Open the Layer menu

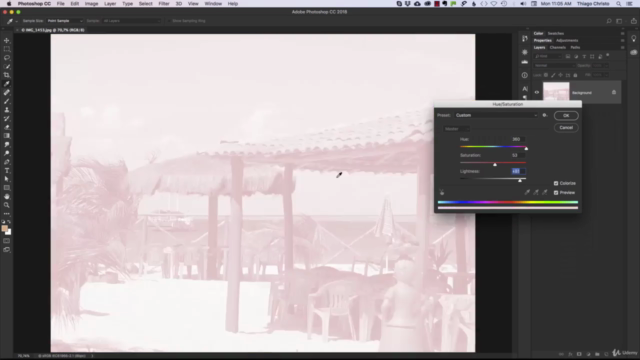pyautogui.click(x=110, y=4)
